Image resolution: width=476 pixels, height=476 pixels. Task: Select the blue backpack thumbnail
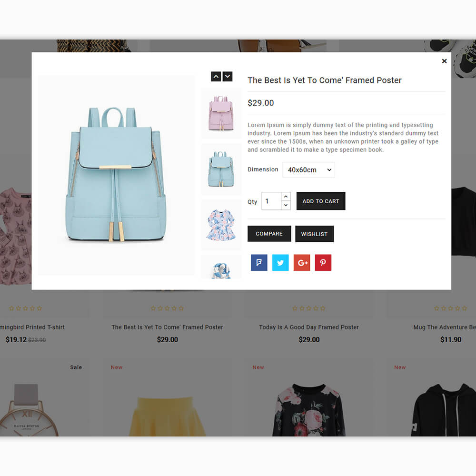(x=221, y=169)
